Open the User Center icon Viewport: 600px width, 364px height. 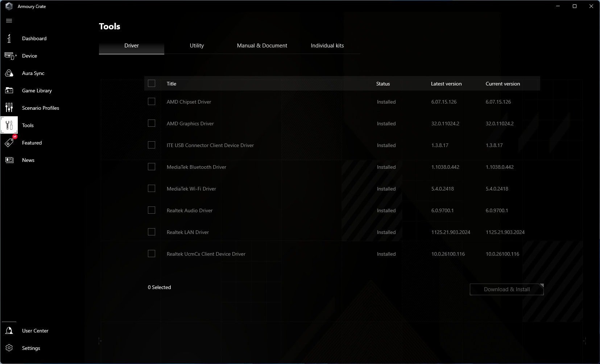[x=9, y=331]
